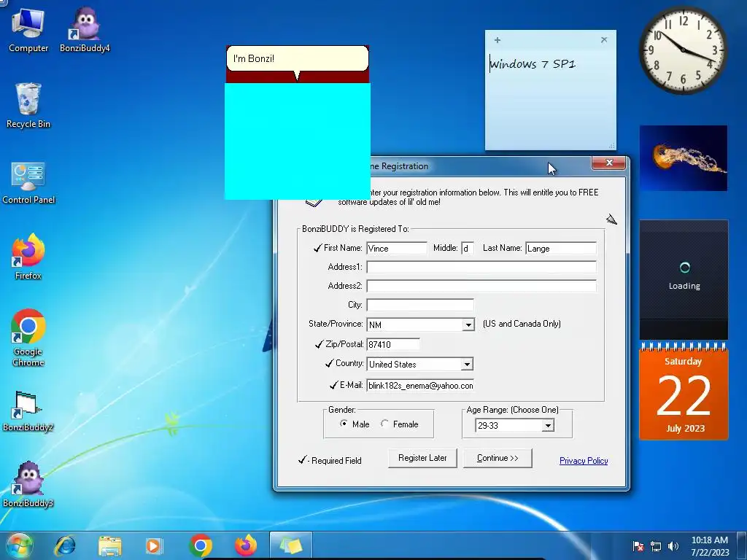Click the "I'm Bonzi!" speech bubble
The width and height of the screenshot is (747, 560).
tap(298, 59)
